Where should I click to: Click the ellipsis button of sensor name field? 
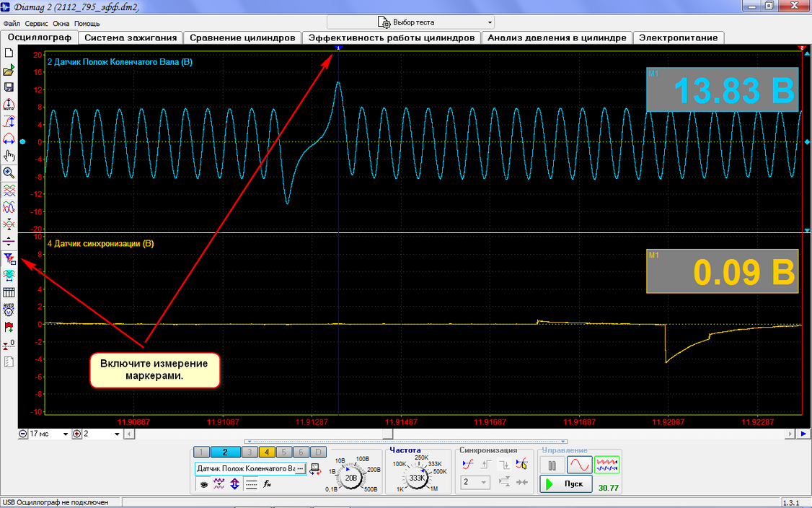pos(300,468)
